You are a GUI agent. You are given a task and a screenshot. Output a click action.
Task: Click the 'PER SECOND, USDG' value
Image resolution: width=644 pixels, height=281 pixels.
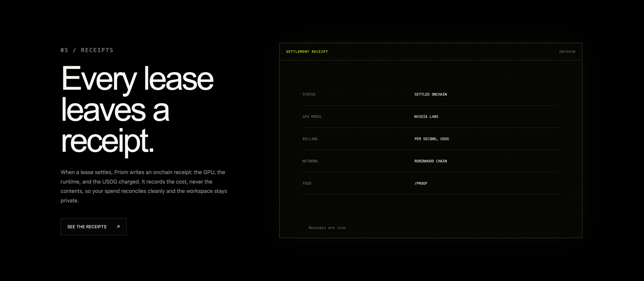tap(431, 139)
